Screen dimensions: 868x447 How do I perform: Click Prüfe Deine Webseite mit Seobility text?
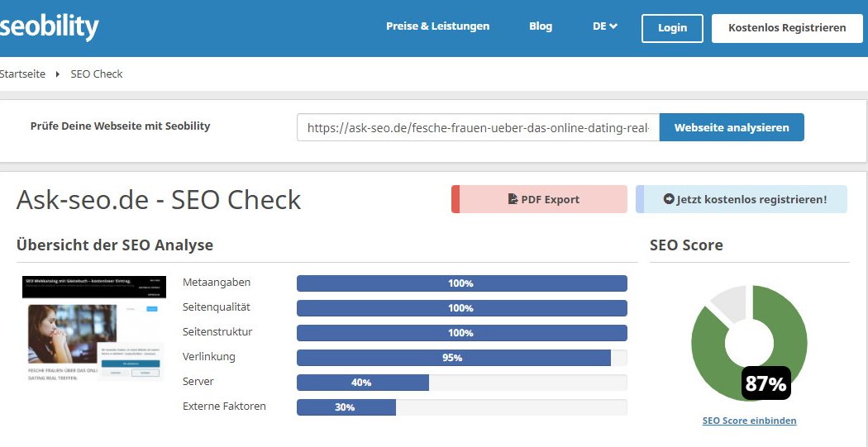120,126
